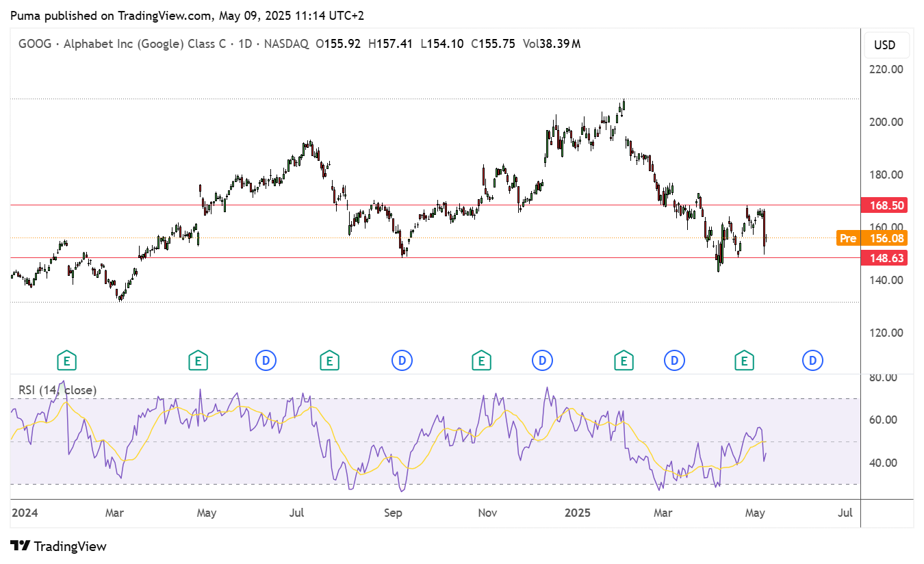Select the RSI (14, close) indicator label
This screenshot has width=924, height=564.
tap(57, 390)
